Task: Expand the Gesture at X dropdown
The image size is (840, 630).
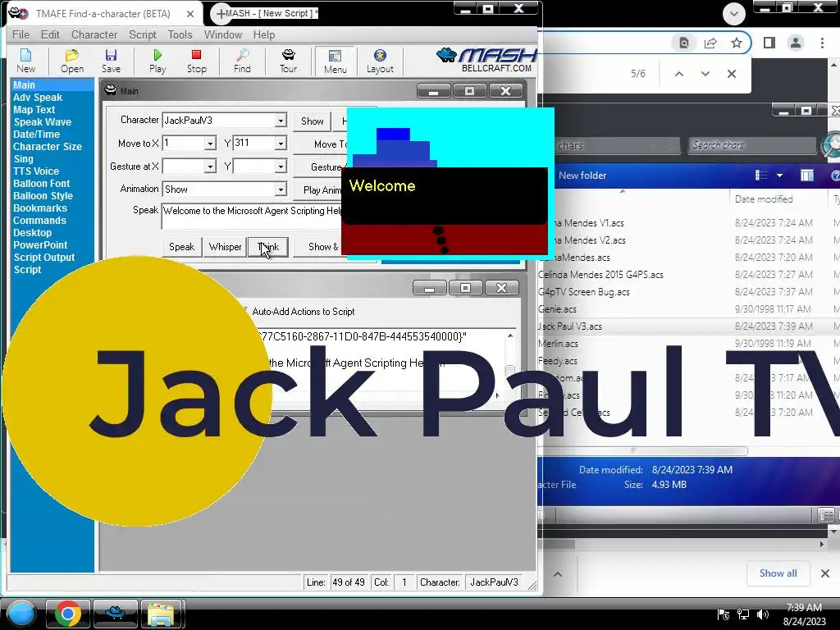Action: pos(210,167)
